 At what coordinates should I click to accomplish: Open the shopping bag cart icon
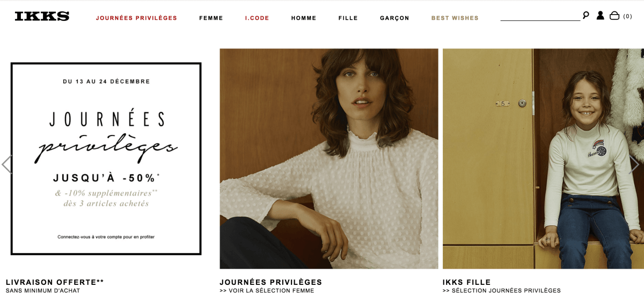click(x=614, y=16)
